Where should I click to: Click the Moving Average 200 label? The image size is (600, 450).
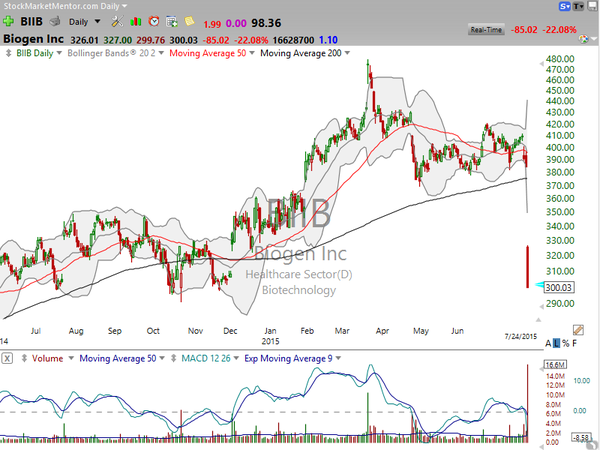click(301, 53)
